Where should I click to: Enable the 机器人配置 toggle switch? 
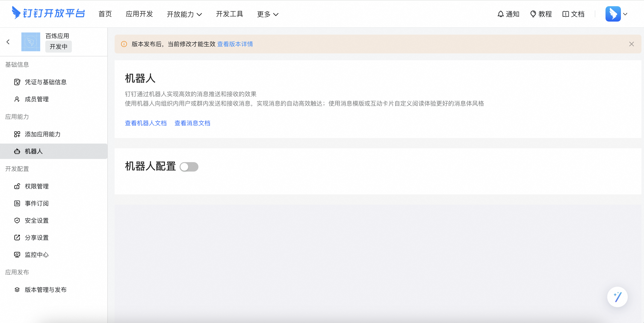click(x=189, y=167)
